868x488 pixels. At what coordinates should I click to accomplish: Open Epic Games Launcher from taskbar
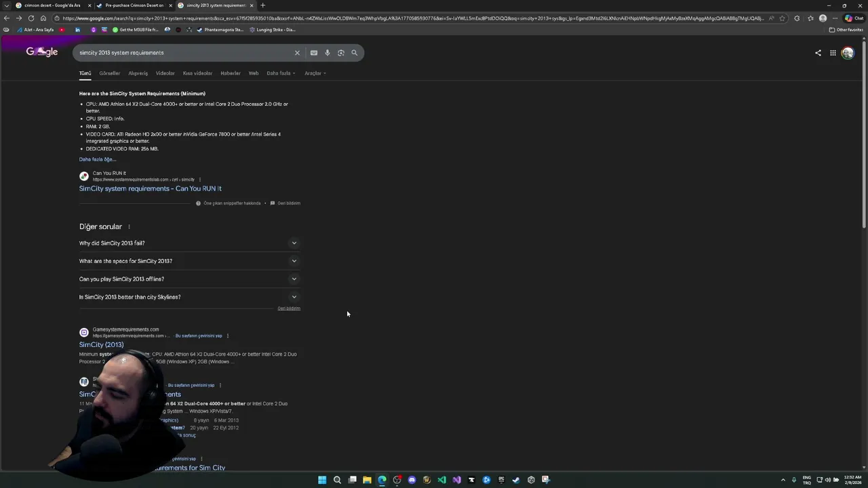coord(501,480)
